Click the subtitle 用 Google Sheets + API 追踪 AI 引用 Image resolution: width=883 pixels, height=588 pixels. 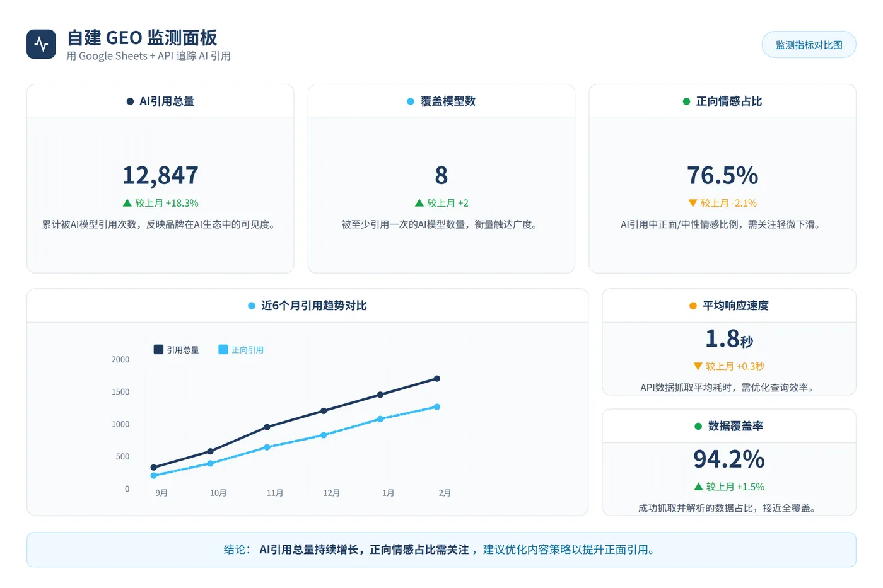coord(148,56)
